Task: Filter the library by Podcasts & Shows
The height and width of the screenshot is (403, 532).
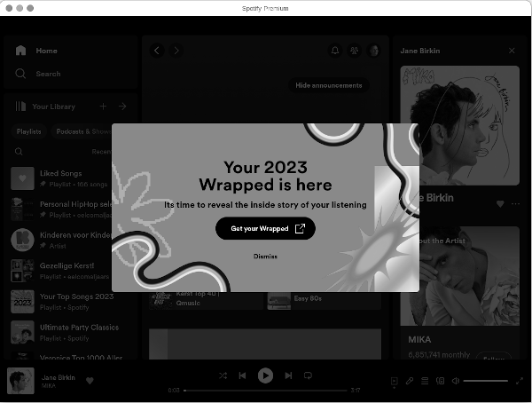Action: click(x=82, y=131)
